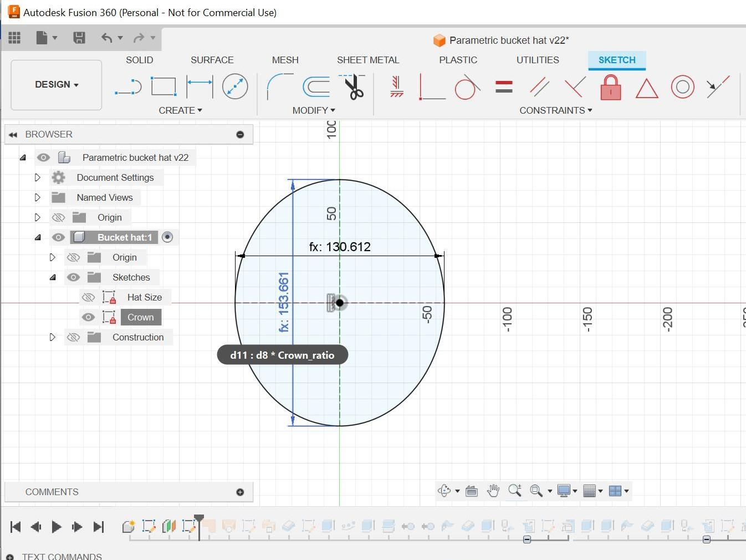Activate the Bucket hat:1 component radio button
746x560 pixels.
pyautogui.click(x=167, y=237)
